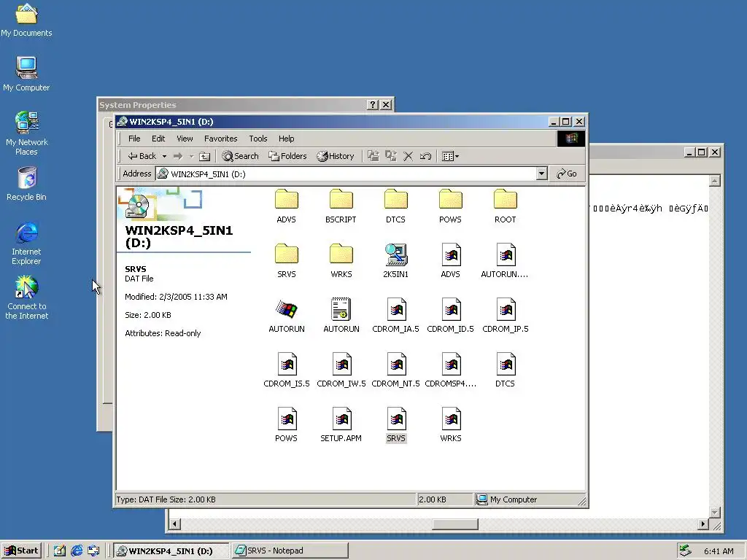Open the File menu
The width and height of the screenshot is (747, 560).
tap(134, 139)
